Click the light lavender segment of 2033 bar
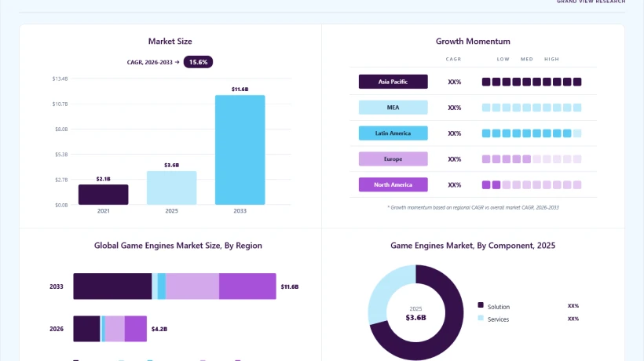 [192, 286]
